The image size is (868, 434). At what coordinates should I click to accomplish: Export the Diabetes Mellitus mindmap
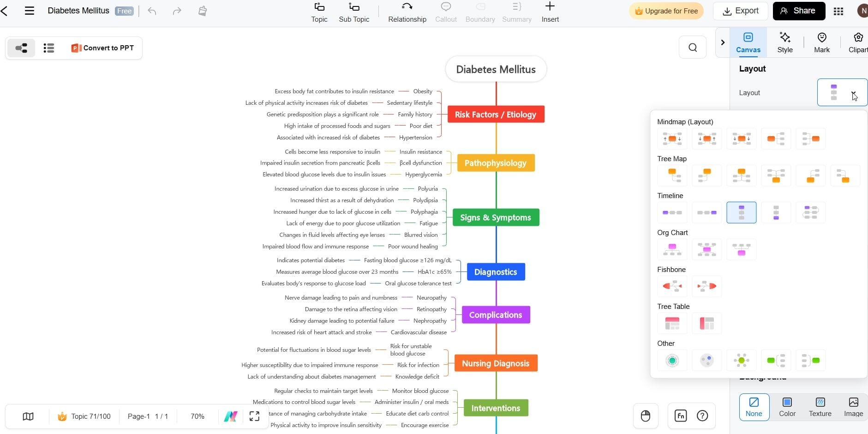(x=740, y=11)
